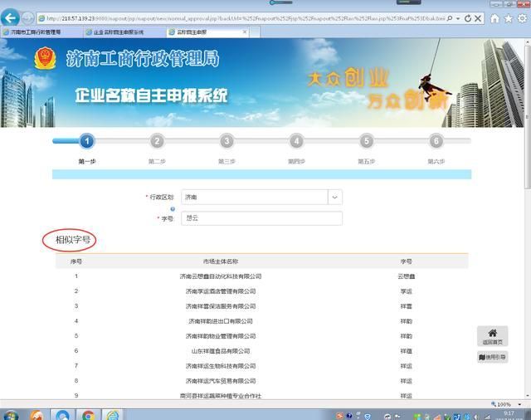Stop loading with the X icon
The height and width of the screenshot is (420, 531).
[x=478, y=18]
